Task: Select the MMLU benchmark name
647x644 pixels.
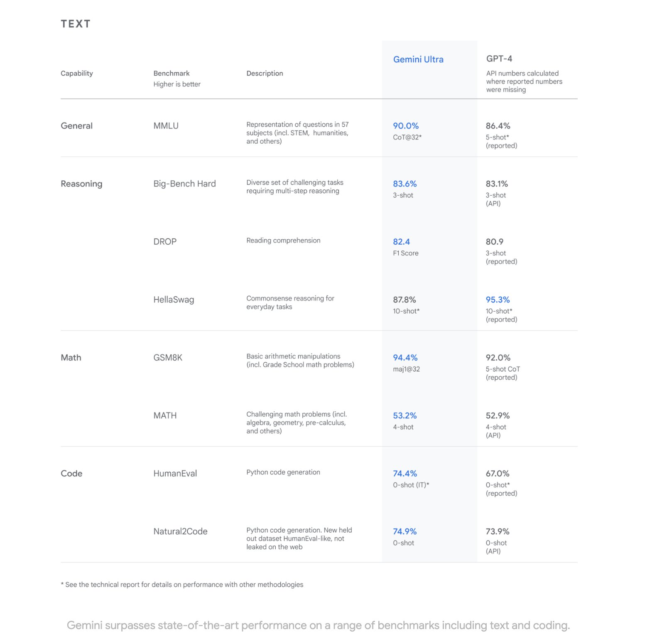Action: coord(166,126)
